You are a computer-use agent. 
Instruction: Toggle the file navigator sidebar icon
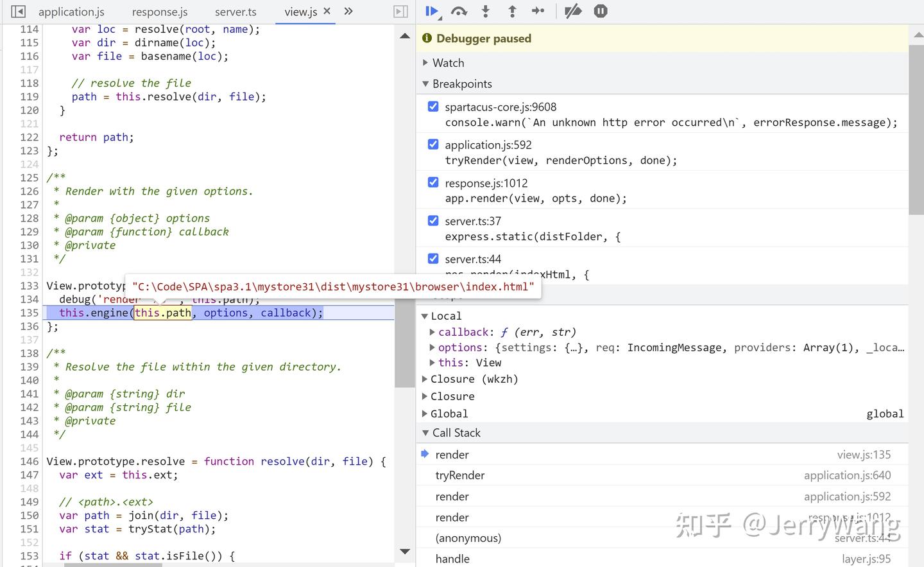19,12
